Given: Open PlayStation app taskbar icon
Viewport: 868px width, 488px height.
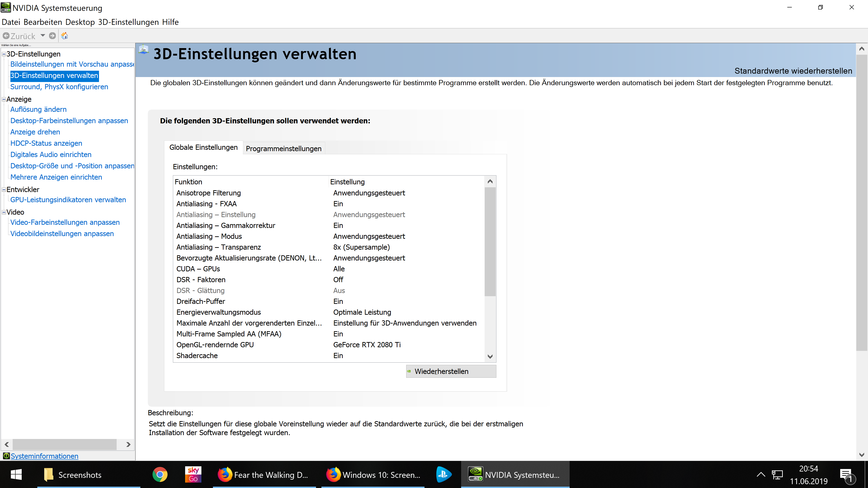Looking at the screenshot, I should pos(443,474).
